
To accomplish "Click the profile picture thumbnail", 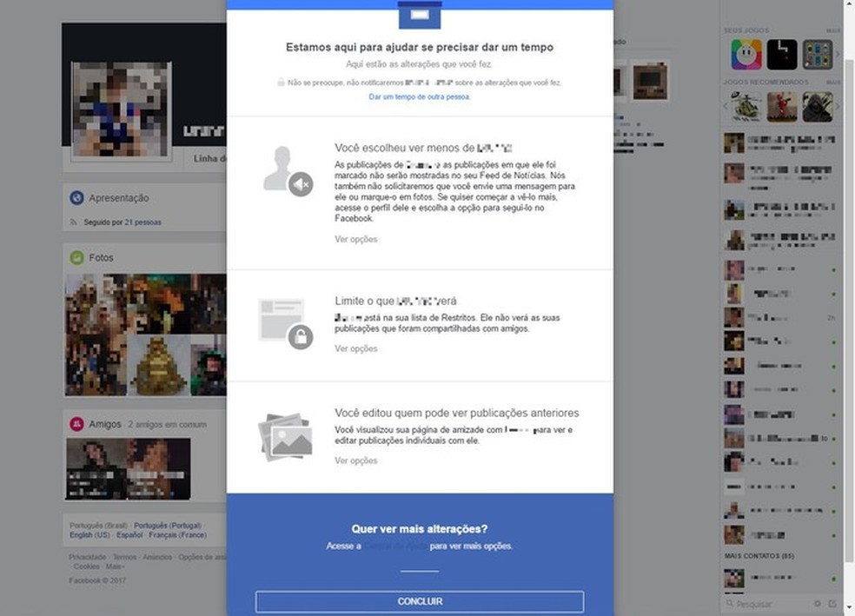I will [122, 109].
